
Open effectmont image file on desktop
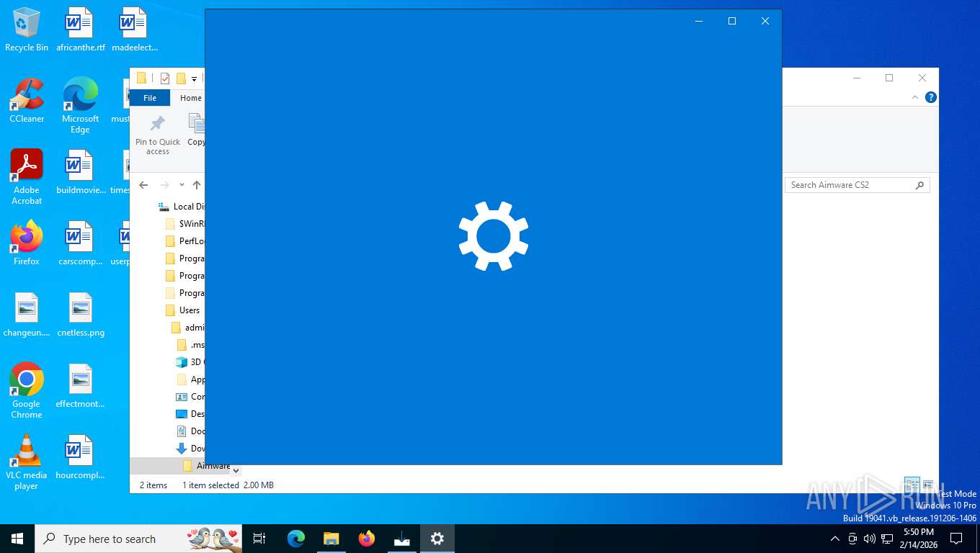80,386
